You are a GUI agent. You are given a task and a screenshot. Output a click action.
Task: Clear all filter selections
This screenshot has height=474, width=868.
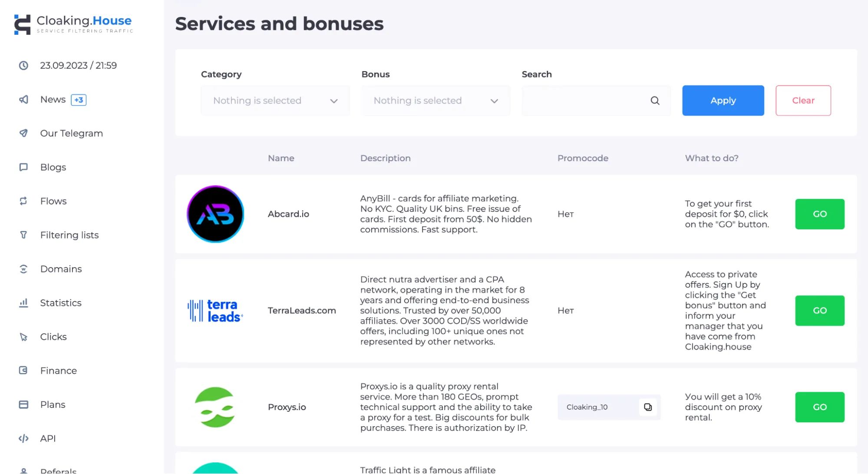coord(803,101)
